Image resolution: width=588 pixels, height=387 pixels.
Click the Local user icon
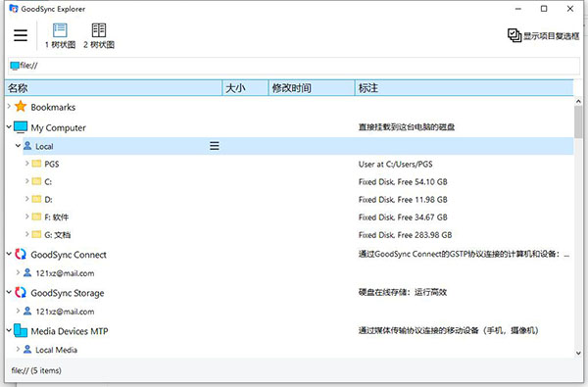point(27,146)
